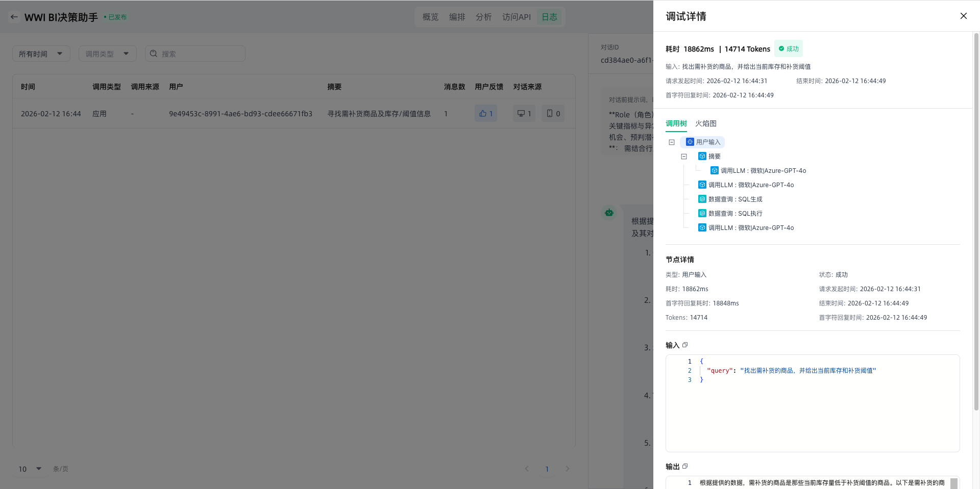Close the 调试详情 panel

[x=963, y=16]
